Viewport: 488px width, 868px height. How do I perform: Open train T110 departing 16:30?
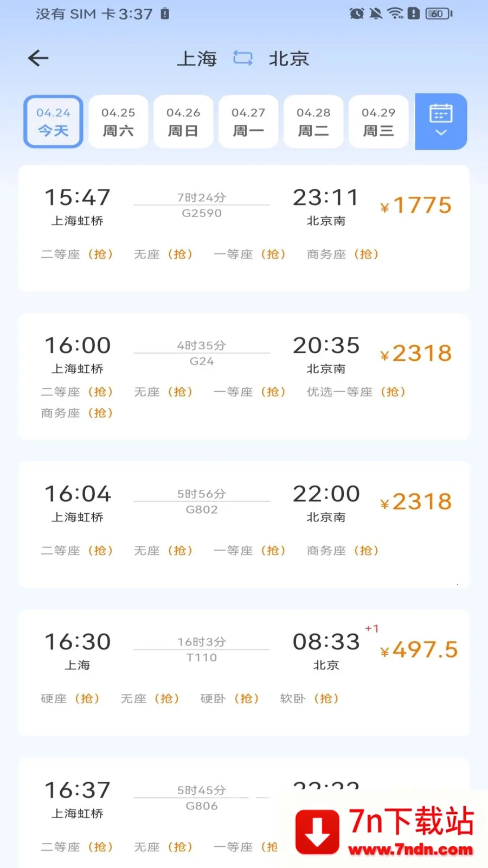click(244, 673)
